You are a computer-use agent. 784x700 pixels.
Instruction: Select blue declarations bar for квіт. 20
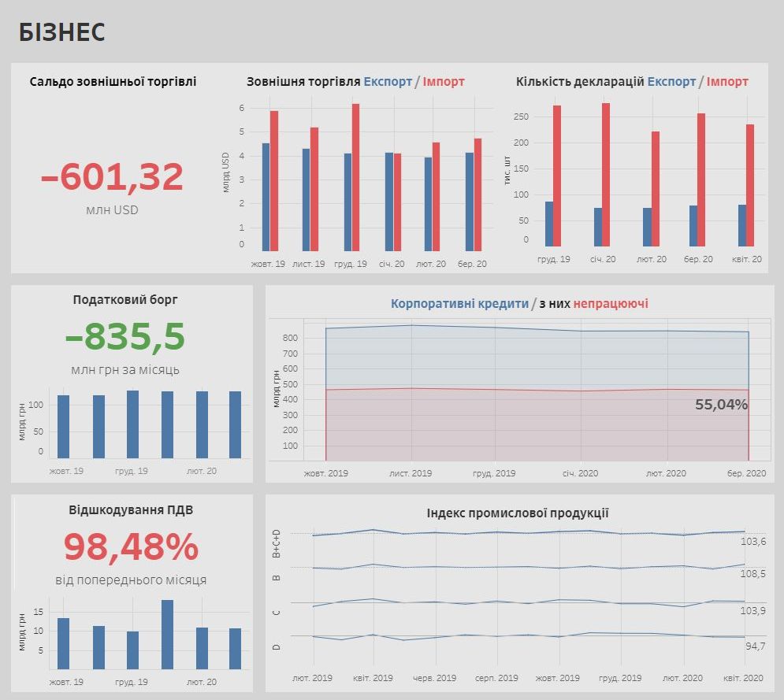tap(742, 225)
